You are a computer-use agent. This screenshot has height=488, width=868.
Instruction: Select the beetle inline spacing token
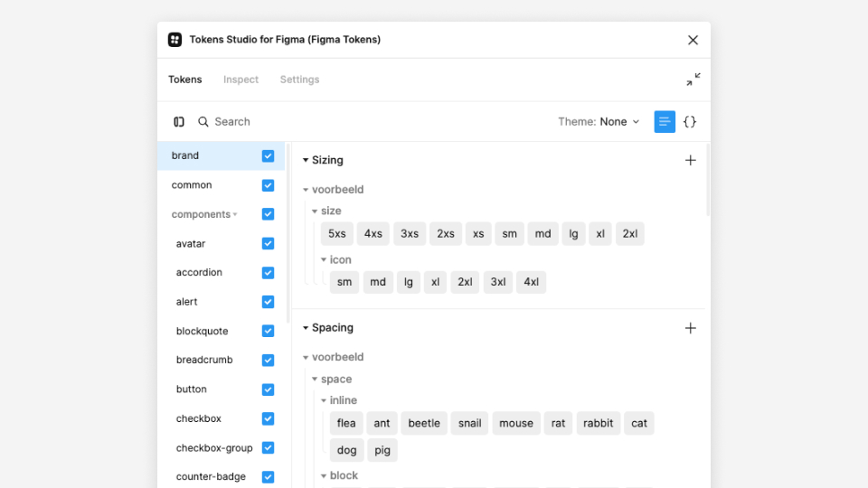click(x=424, y=423)
